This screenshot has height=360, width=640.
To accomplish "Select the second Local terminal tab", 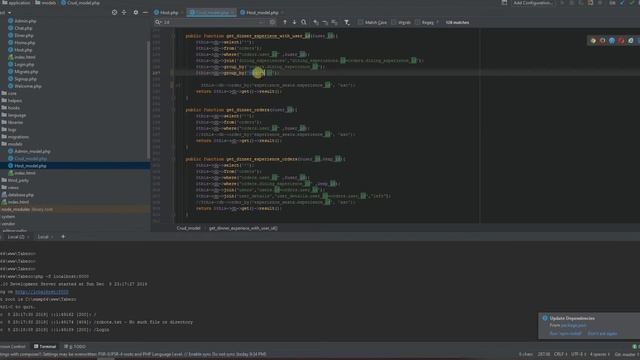I will (x=45, y=237).
